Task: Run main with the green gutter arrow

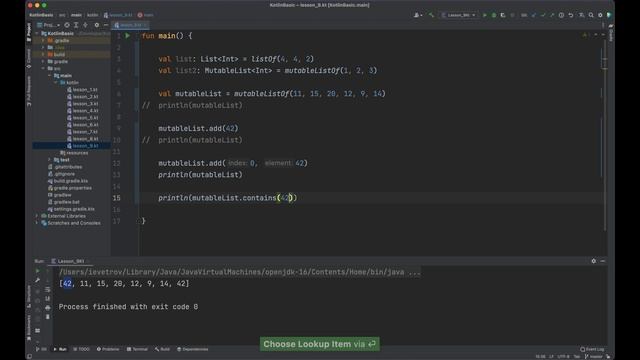Action: pos(127,36)
